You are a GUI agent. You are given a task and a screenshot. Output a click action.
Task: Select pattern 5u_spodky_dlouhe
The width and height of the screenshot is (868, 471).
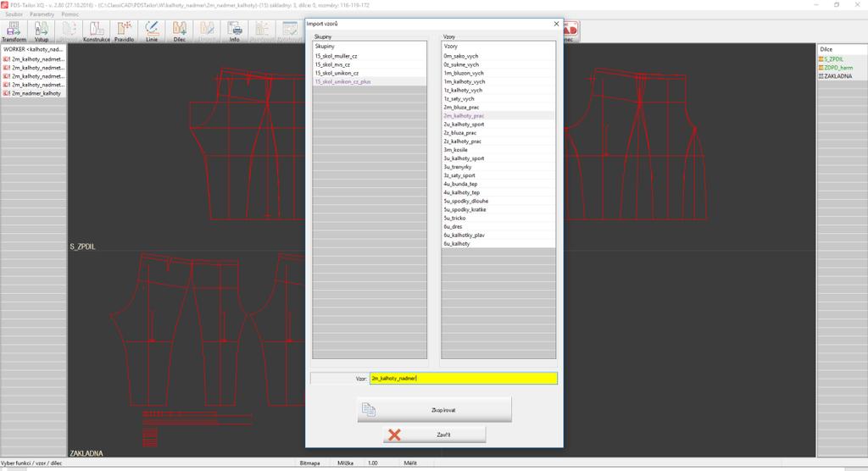(x=498, y=201)
